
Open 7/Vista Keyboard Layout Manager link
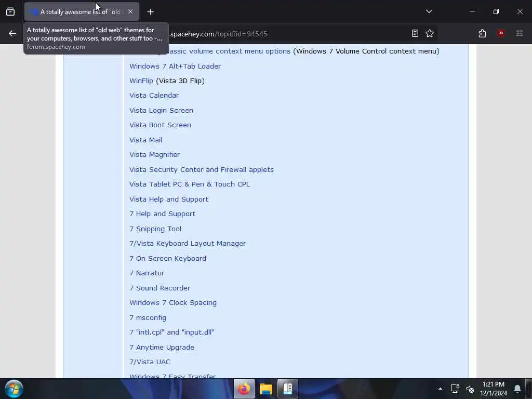(188, 243)
